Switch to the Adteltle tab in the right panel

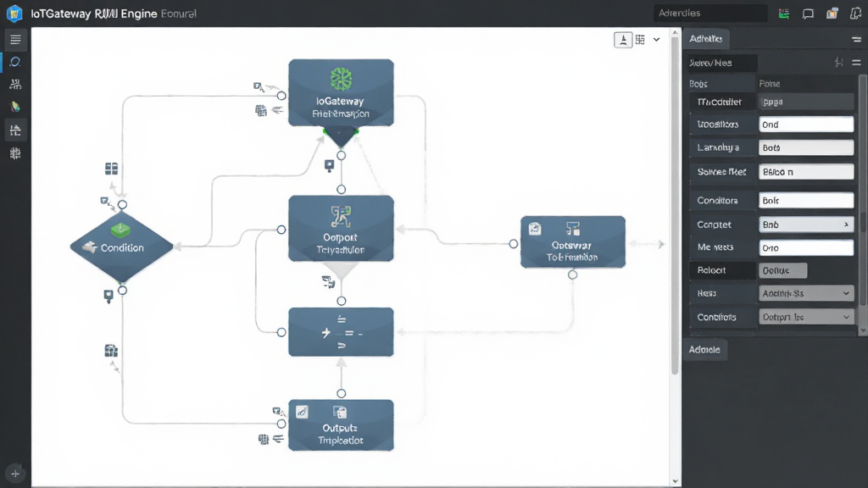[x=706, y=39]
